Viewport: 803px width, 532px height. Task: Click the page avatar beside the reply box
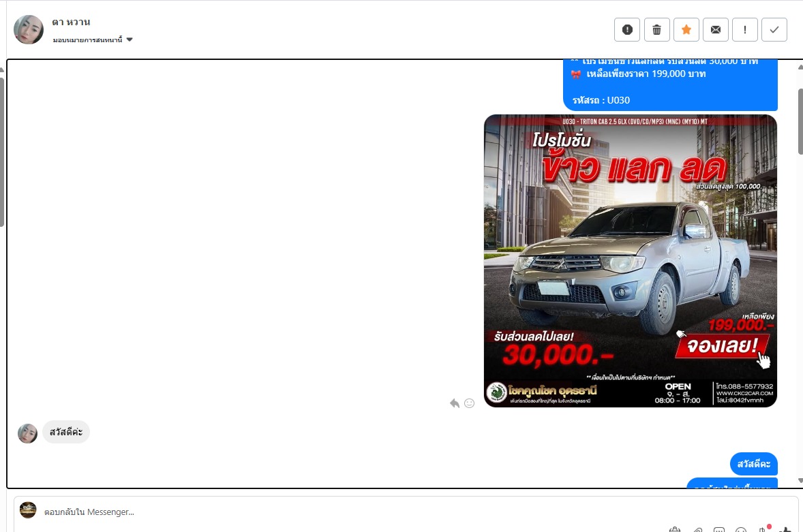(28, 510)
